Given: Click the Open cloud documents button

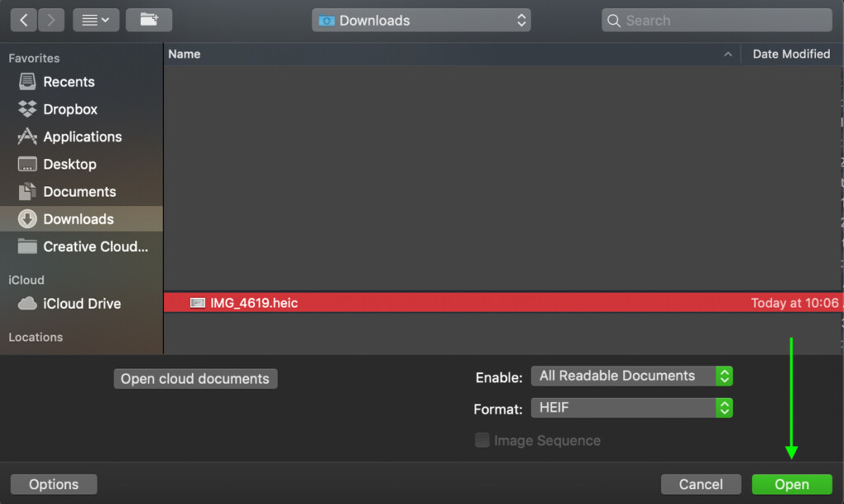Looking at the screenshot, I should click(195, 379).
